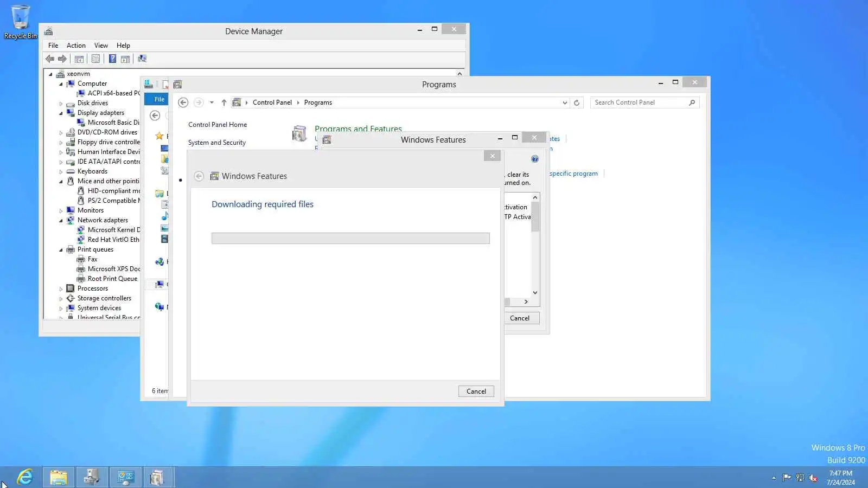Select the Microsoft XPS Document printer entry
The width and height of the screenshot is (868, 488).
(x=113, y=269)
